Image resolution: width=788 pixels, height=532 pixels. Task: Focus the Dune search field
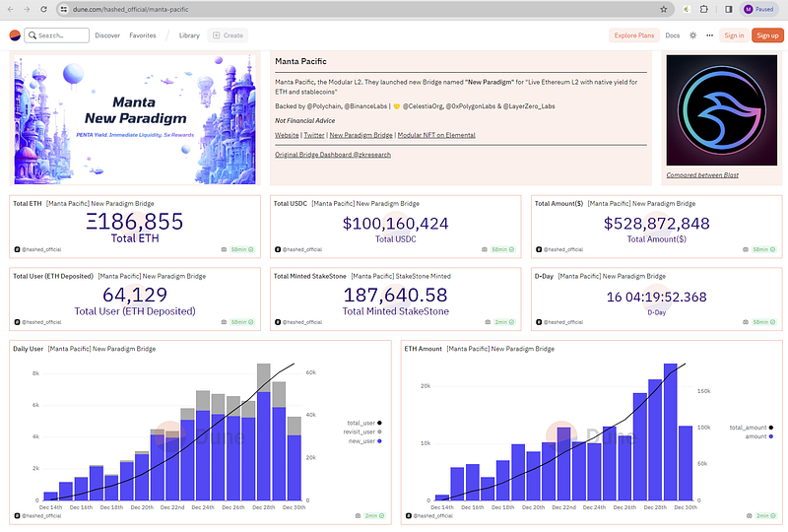[57, 35]
